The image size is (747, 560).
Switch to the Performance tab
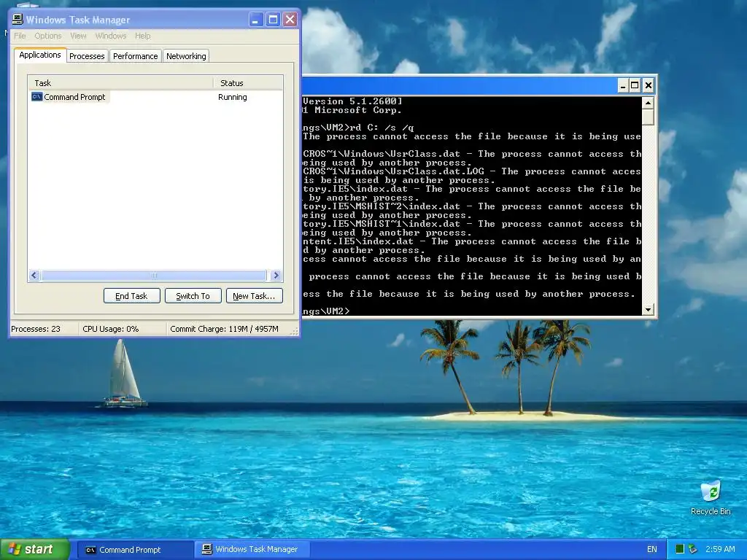[x=135, y=56]
